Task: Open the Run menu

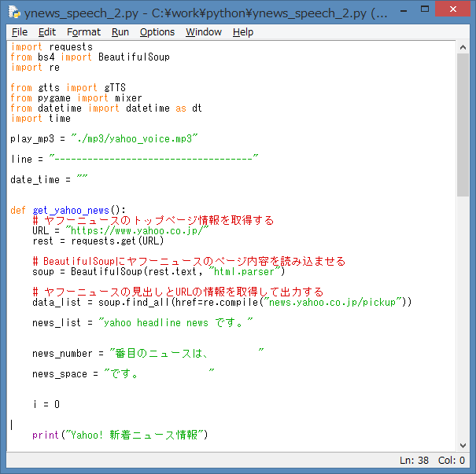Action: tap(120, 32)
